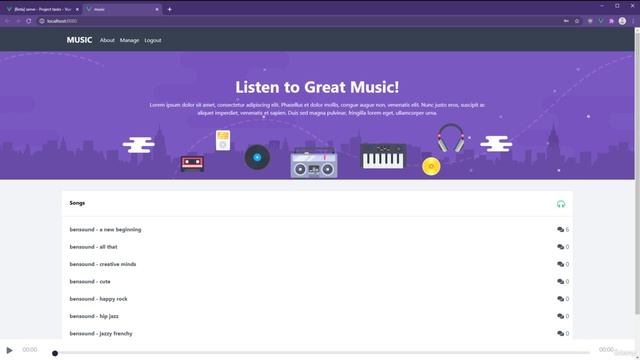Click the headphones icon in the Songs header
The image size is (640, 360).
tap(561, 204)
